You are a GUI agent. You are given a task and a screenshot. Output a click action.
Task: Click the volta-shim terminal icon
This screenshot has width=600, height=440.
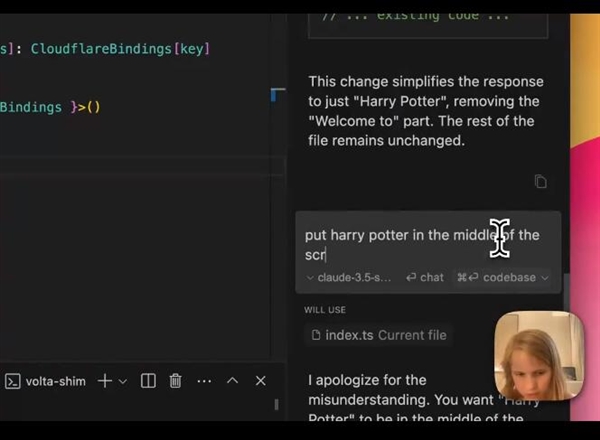[x=13, y=381]
